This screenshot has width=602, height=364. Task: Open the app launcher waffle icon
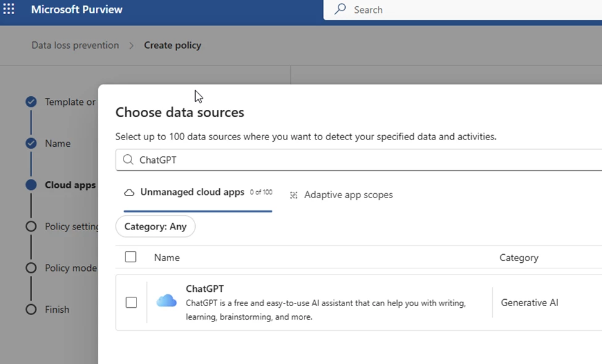click(x=9, y=9)
